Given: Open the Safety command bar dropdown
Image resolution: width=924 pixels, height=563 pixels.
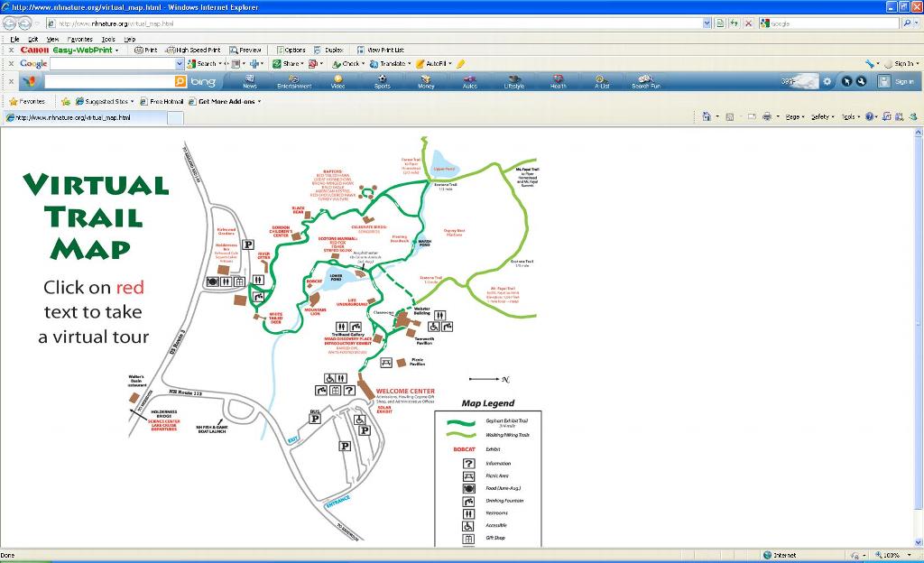Looking at the screenshot, I should [822, 116].
